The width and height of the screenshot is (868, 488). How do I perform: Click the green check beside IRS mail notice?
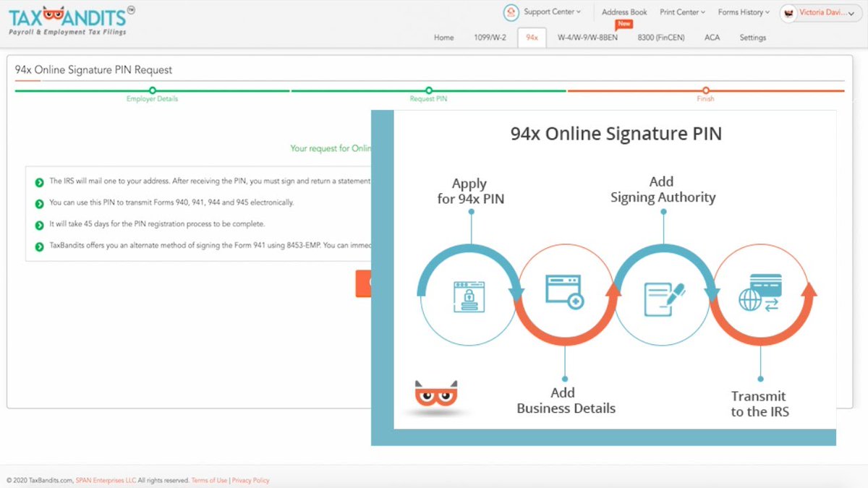coord(40,181)
